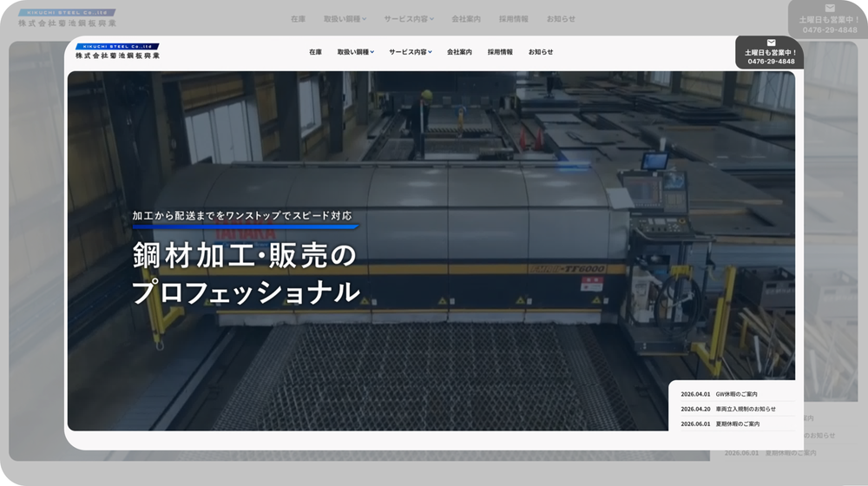The height and width of the screenshot is (486, 868).
Task: Open news item GW休暇のご案内
Action: coord(737,394)
